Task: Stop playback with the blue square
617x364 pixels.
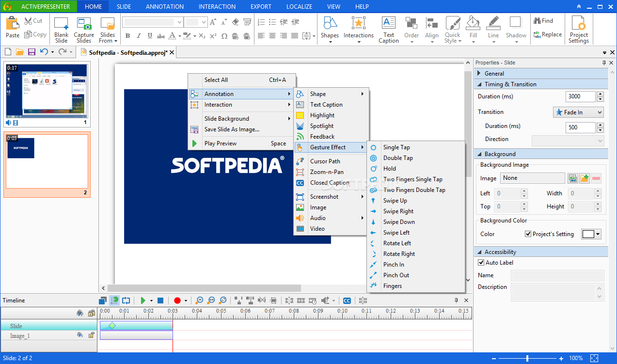Action: (160, 301)
